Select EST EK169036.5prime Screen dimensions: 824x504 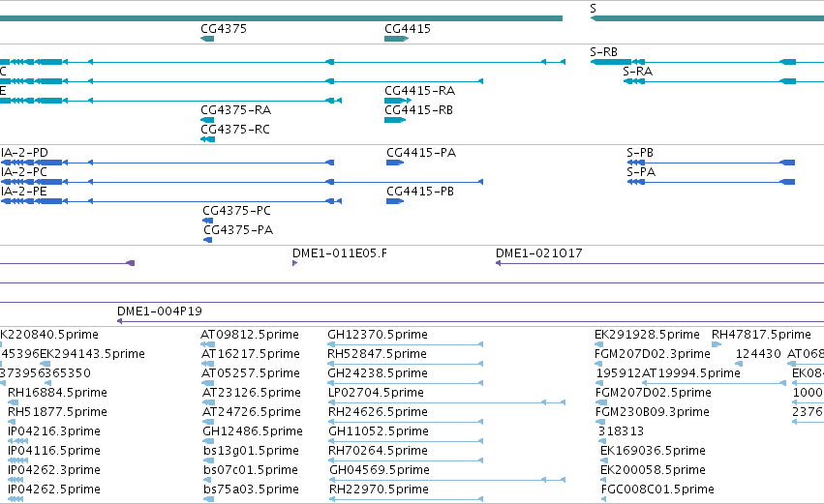(x=653, y=451)
